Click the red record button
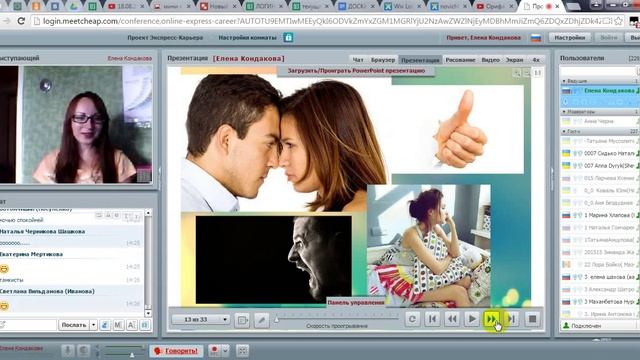This screenshot has height=360, width=640. pyautogui.click(x=214, y=351)
